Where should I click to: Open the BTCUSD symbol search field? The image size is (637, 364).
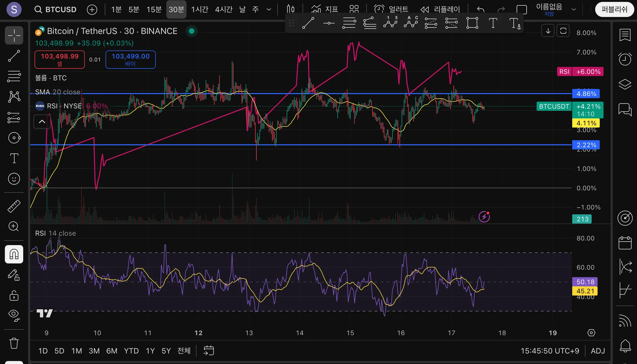click(56, 9)
